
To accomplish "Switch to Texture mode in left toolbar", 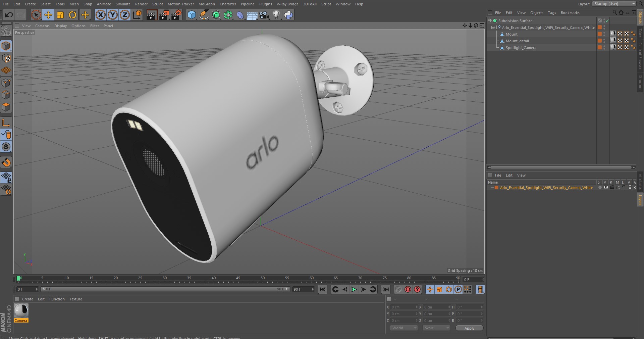I will [6, 58].
